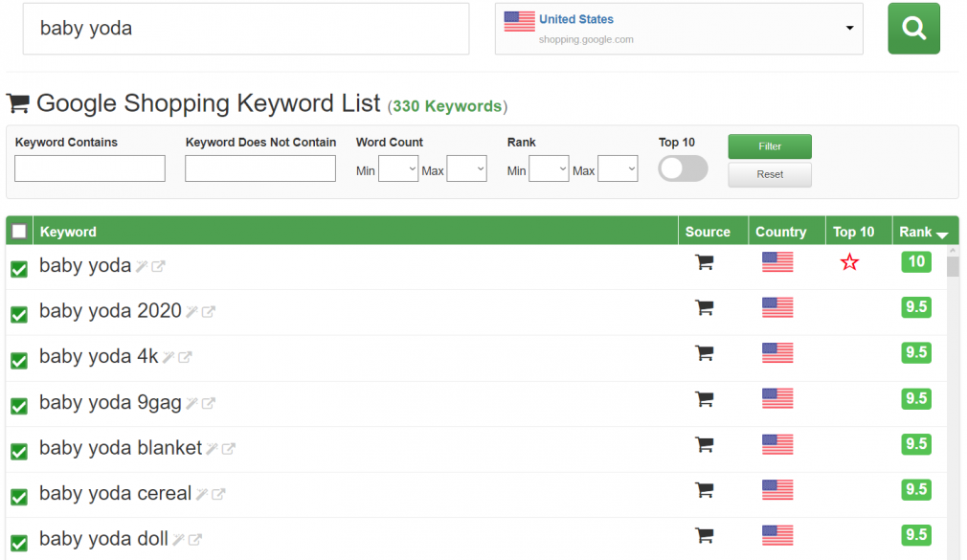Click the wand icon beside 'baby yoda 4k'
Screen dimensions: 967x560
click(x=169, y=357)
